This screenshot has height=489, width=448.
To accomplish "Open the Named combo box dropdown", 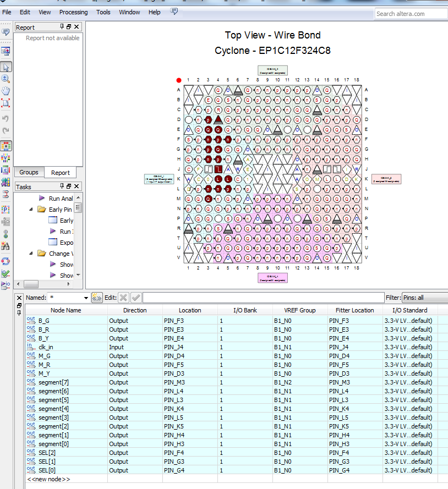I will [86, 298].
